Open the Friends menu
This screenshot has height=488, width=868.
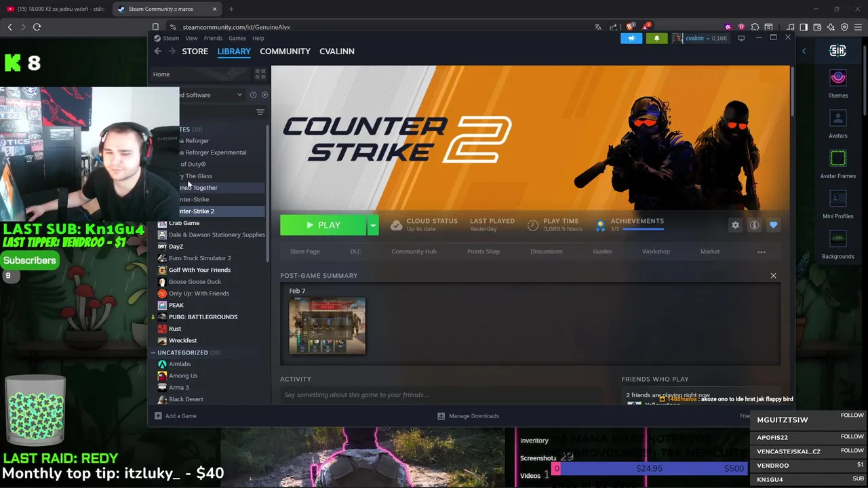(x=213, y=39)
